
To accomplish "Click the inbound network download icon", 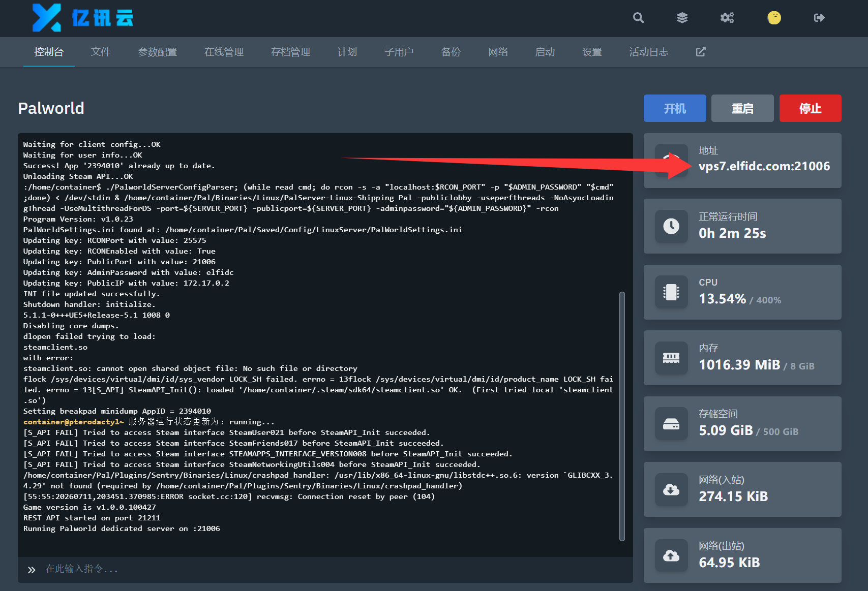I will pyautogui.click(x=671, y=489).
